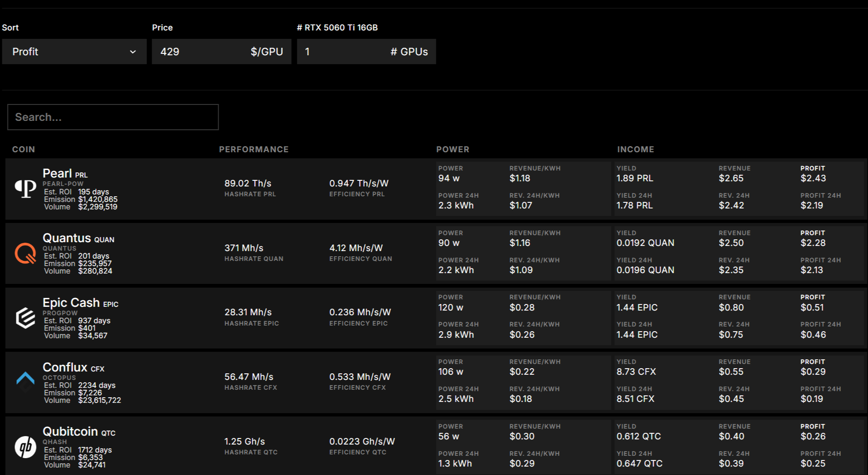868x475 pixels.
Task: Open the Qubitcoin QTC coin name
Action: (79, 431)
